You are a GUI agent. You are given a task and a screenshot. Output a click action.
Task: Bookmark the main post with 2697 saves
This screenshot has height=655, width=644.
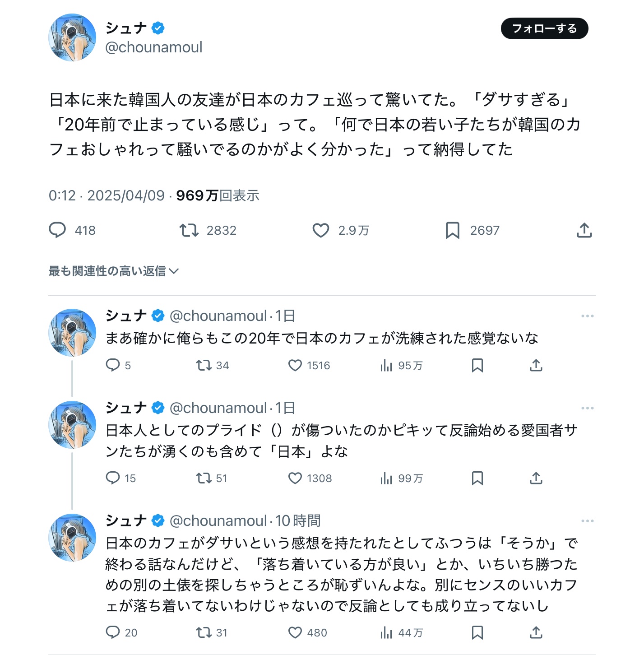tap(472, 230)
